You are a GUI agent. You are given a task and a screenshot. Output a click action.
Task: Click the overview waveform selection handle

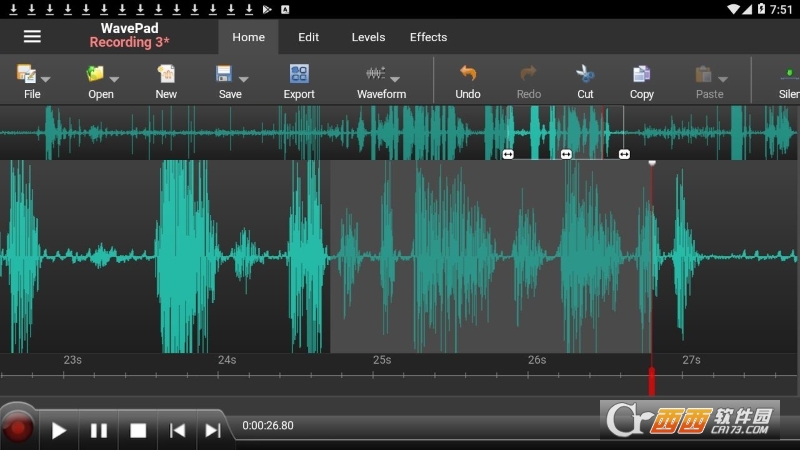pyautogui.click(x=566, y=154)
